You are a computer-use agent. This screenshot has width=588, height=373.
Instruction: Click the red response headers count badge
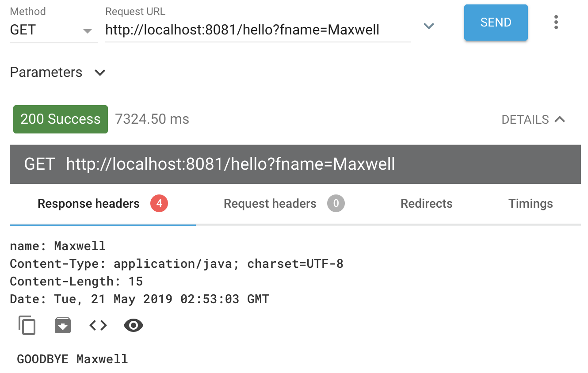pos(159,204)
